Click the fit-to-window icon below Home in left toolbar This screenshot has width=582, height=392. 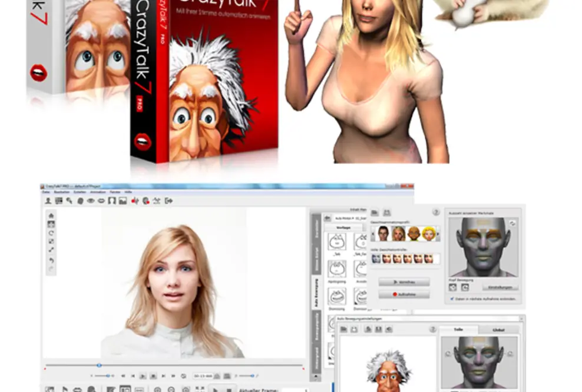coord(51,224)
